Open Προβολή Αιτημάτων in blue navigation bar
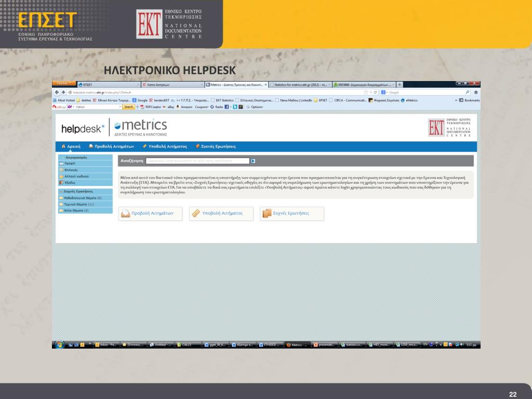 (x=111, y=147)
